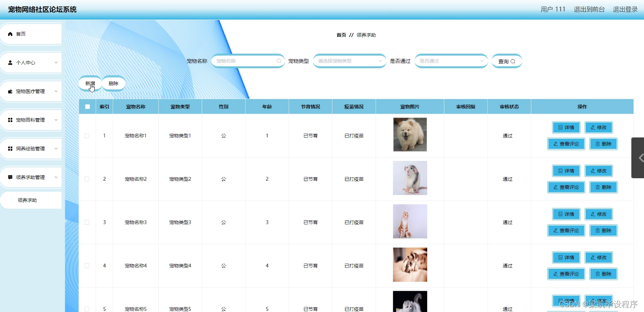
Task: Click the 查询 search button
Action: [507, 61]
